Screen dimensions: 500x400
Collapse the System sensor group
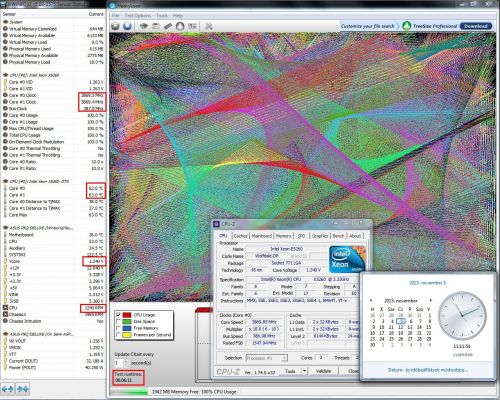point(5,22)
